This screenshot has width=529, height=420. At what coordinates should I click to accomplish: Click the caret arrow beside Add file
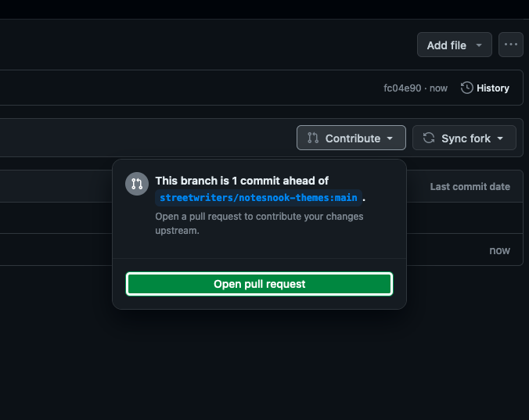coord(478,45)
